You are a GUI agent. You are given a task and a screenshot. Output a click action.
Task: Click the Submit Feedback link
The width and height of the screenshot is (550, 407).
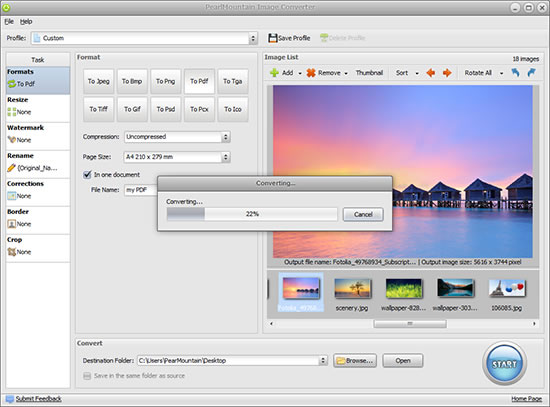[39, 399]
